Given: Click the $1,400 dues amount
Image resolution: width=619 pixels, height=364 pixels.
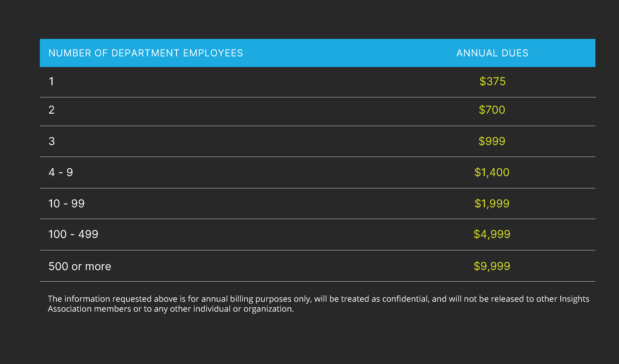Looking at the screenshot, I should [x=492, y=172].
